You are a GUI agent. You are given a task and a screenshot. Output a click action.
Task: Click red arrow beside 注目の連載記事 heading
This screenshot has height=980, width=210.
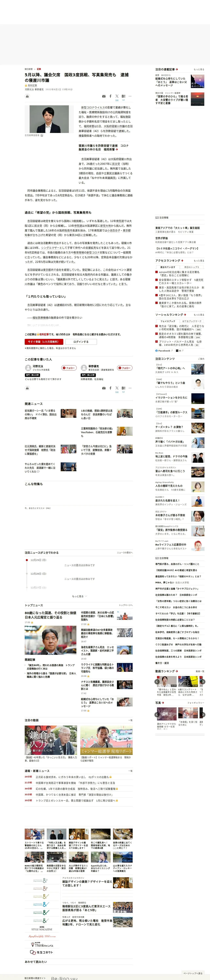coord(177,69)
